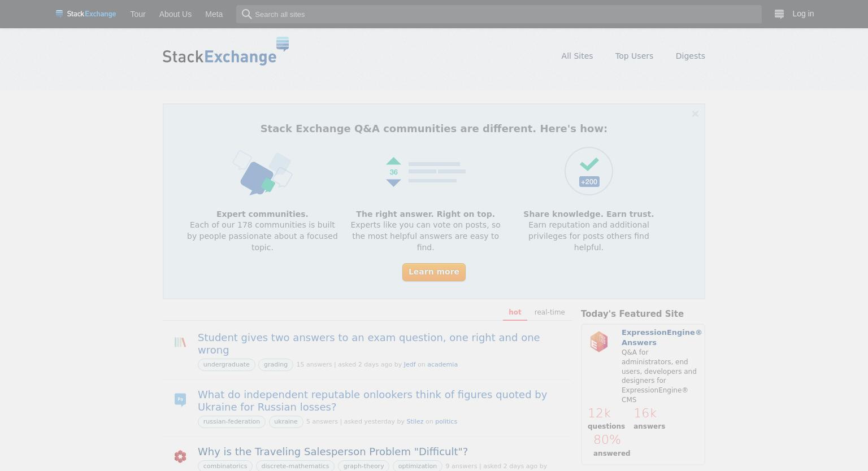Viewport: 868px width, 471px height.
Task: Open the politics site link
Action: (446, 422)
